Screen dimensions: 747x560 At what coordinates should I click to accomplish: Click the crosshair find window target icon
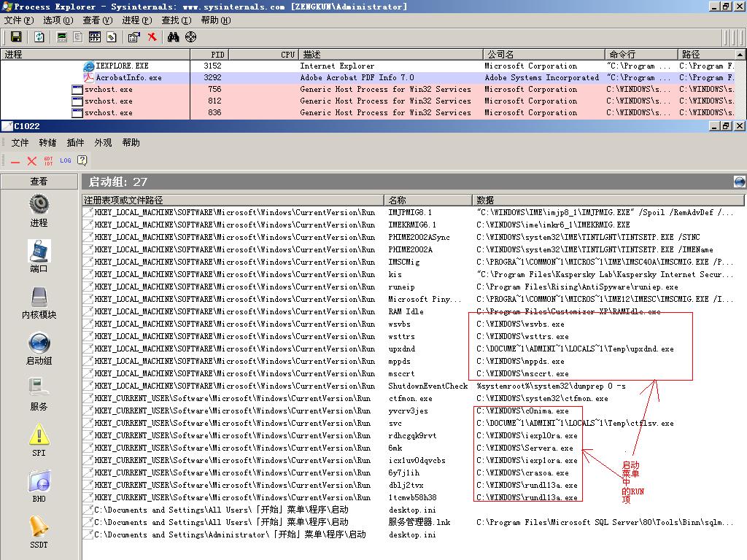[191, 37]
